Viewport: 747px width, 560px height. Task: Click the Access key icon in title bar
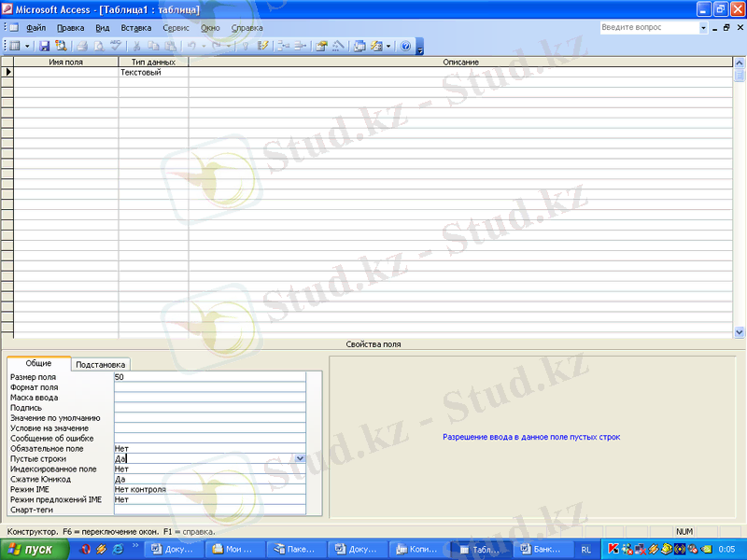(7, 9)
